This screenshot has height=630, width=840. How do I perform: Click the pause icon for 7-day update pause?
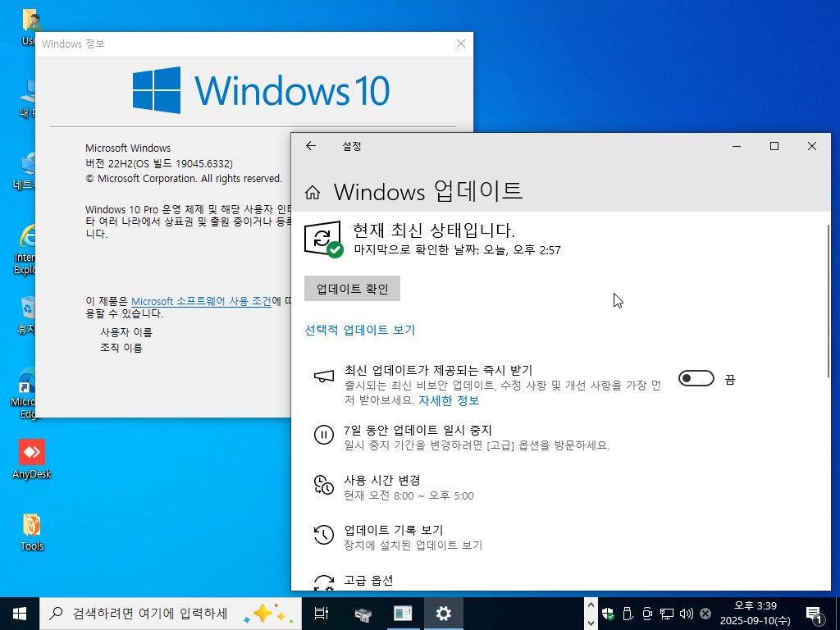coord(323,435)
